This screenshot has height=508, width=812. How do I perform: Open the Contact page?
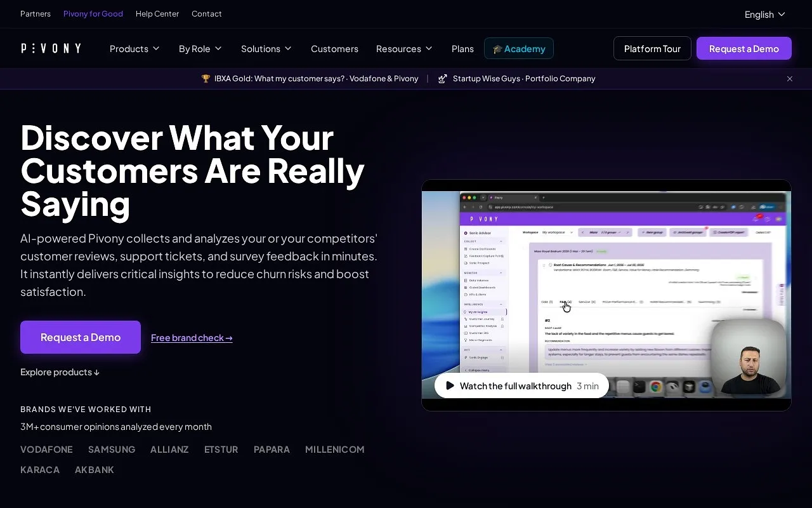(x=207, y=13)
